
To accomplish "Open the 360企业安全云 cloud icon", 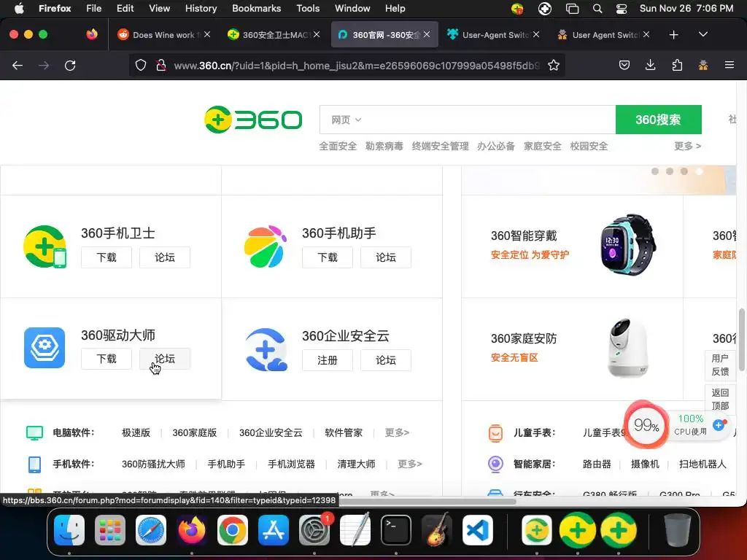I will 266,349.
